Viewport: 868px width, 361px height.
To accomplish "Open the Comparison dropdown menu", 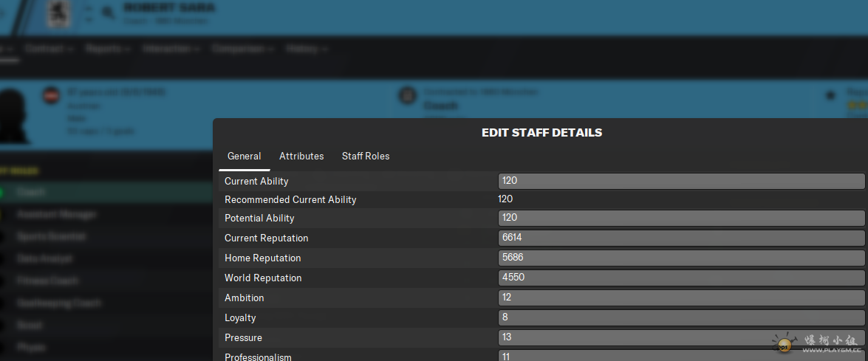I will coord(242,49).
